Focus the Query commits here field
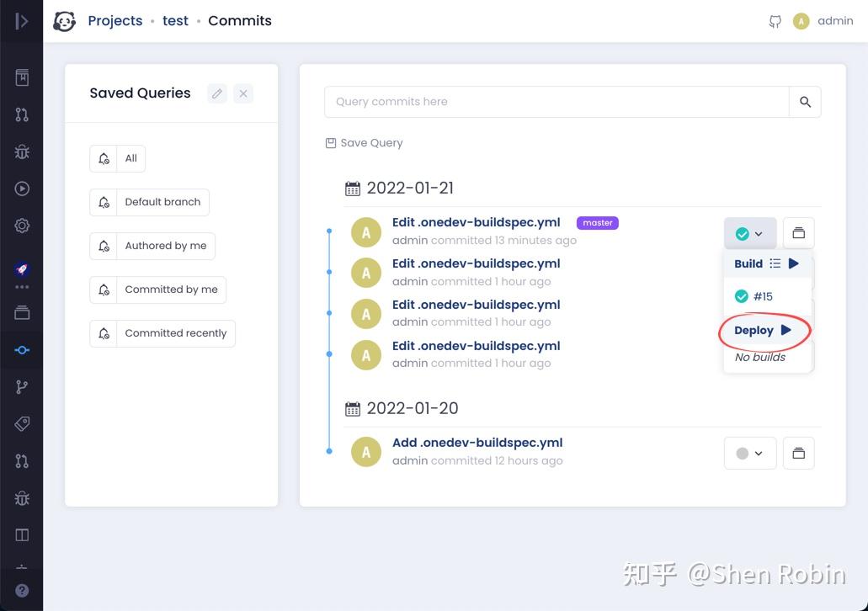This screenshot has height=611, width=868. [556, 102]
